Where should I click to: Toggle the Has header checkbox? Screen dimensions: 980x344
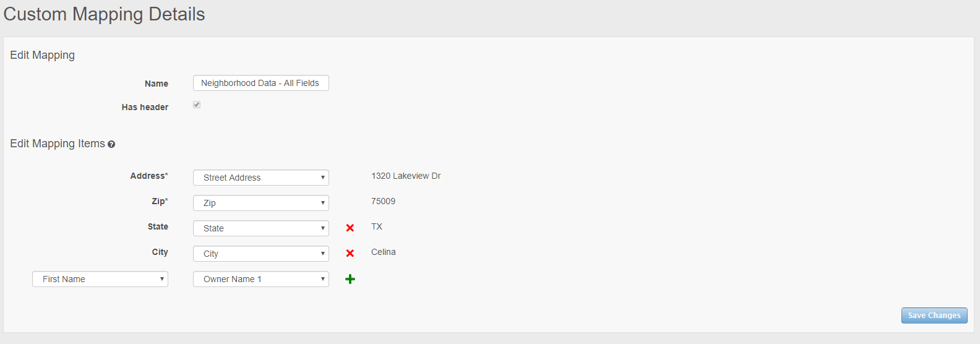(x=197, y=105)
